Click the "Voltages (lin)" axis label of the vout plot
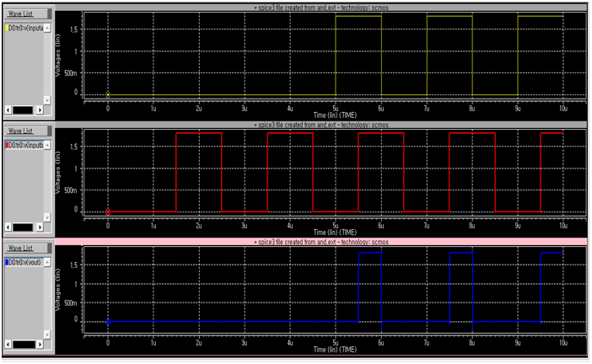The image size is (592, 364). click(x=57, y=290)
